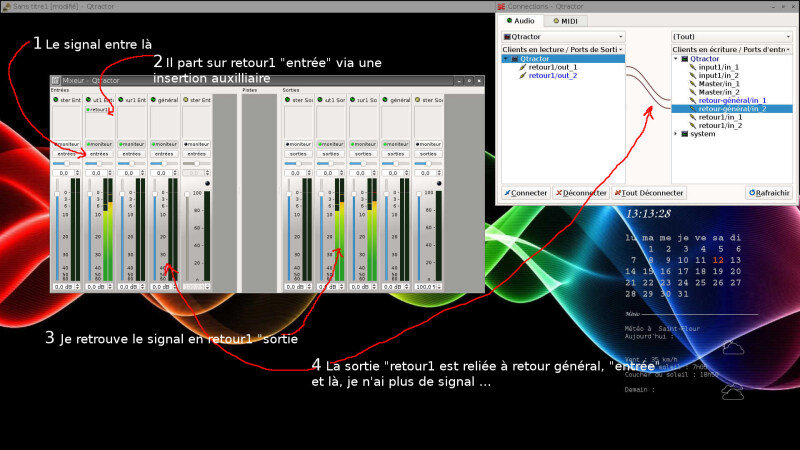Click the port icon beside Master/in_2
Viewport: 800px width, 450px height.
point(692,92)
